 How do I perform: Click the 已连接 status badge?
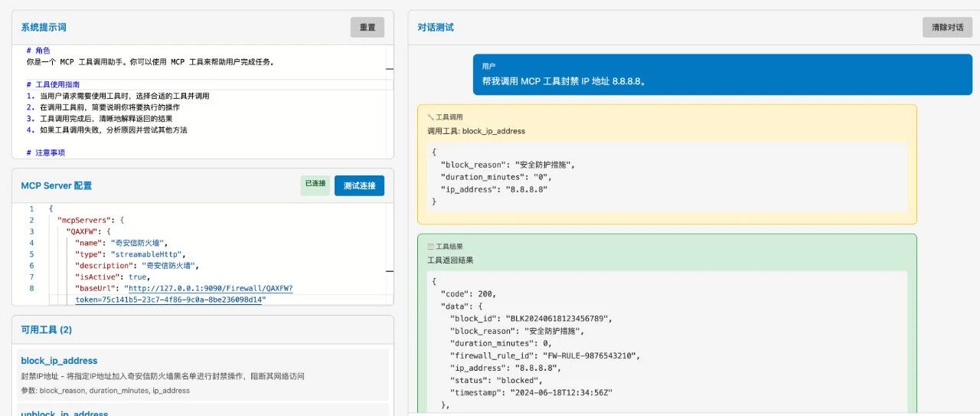(315, 185)
